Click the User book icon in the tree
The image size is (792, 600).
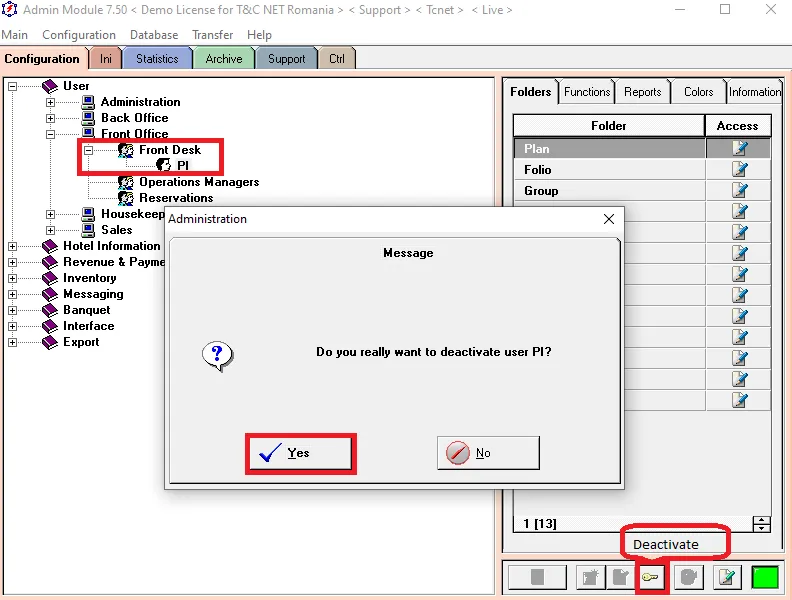(50, 86)
